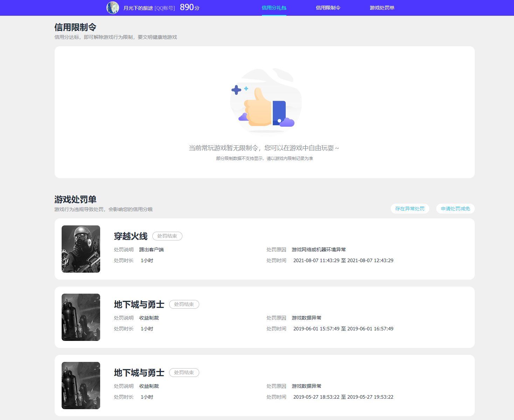Open the 穿越火线 game cover image
This screenshot has height=420, width=514.
81,249
